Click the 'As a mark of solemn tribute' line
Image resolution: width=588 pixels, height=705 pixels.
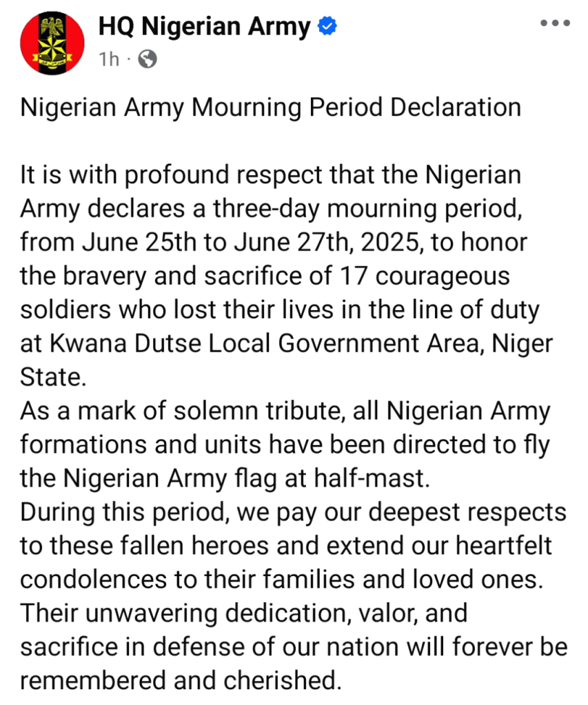285,411
